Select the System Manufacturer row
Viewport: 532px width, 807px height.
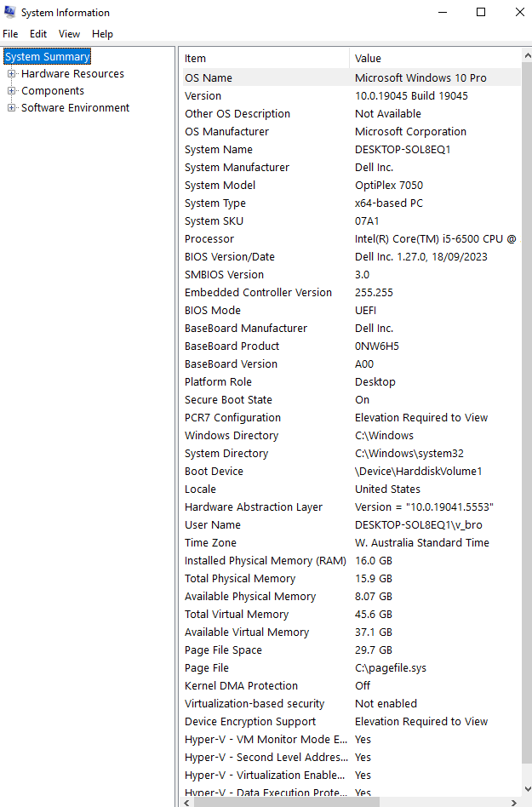point(350,167)
